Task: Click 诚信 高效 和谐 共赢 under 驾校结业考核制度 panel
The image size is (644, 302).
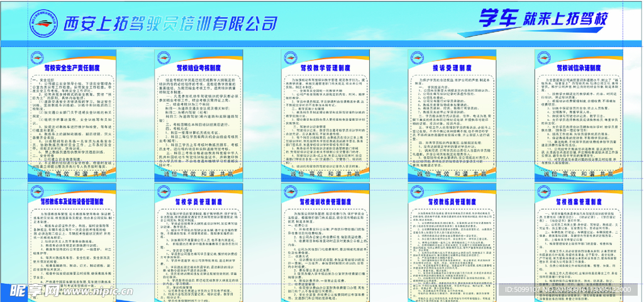Action: (199, 174)
